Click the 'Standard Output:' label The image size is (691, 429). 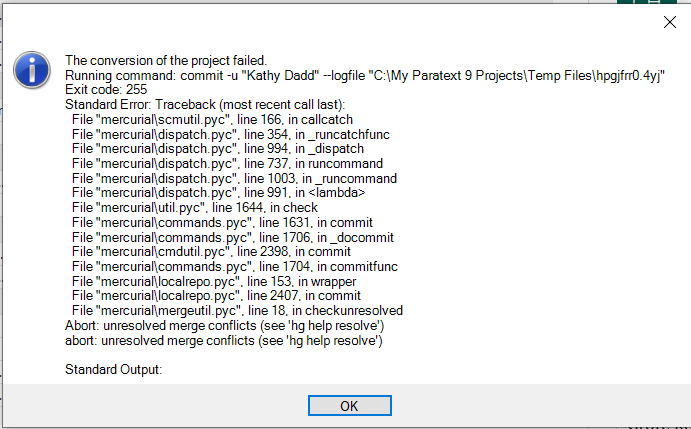113,369
